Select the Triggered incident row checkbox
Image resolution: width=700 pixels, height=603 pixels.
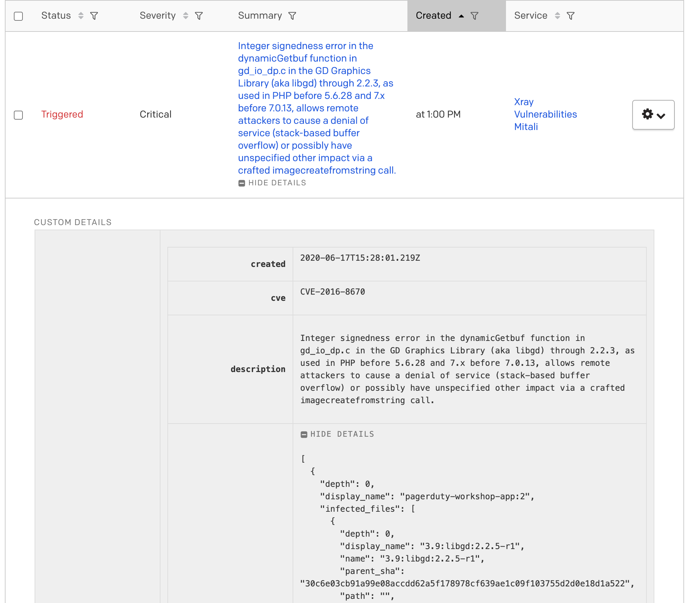(x=18, y=115)
